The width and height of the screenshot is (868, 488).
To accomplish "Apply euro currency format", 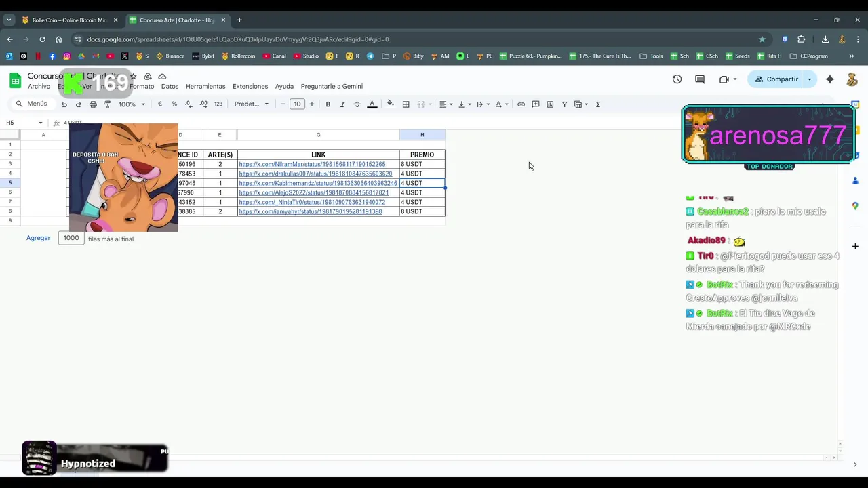I will pyautogui.click(x=160, y=104).
